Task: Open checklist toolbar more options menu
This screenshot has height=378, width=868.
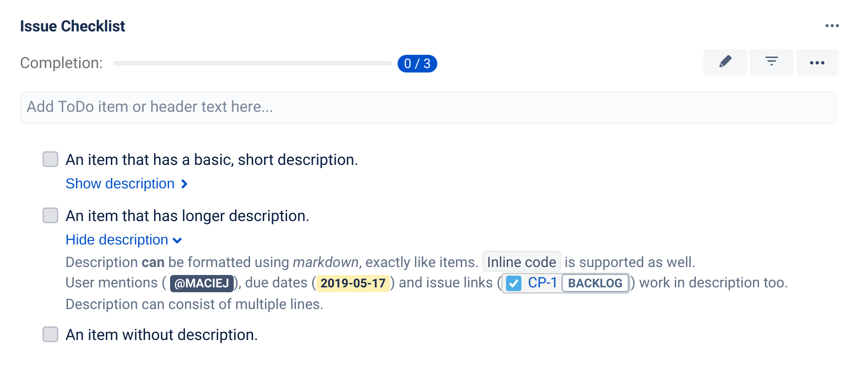Action: 817,63
